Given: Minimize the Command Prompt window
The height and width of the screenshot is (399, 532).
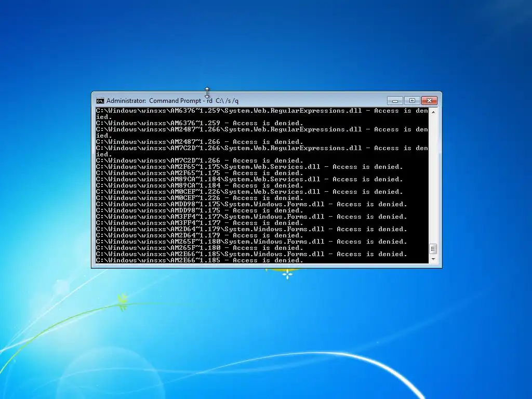Looking at the screenshot, I should point(395,101).
